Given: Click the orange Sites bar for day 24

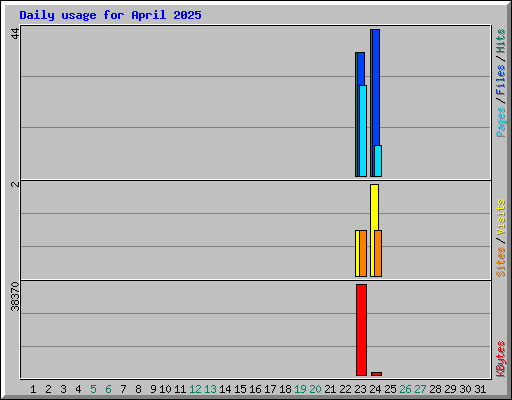Looking at the screenshot, I should click(x=378, y=253).
